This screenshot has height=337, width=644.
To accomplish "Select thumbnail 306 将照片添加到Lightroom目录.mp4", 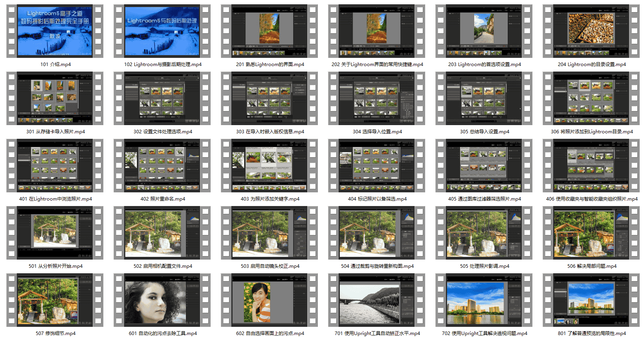I will 591,99.
